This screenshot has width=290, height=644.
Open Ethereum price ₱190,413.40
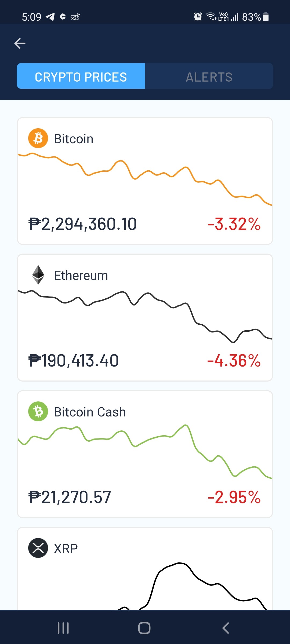pos(74,361)
